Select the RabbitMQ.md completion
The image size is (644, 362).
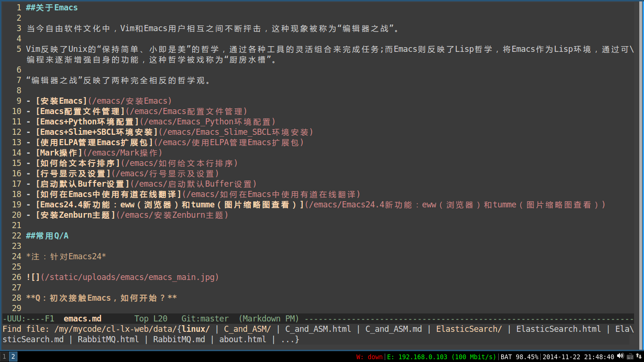click(179, 339)
